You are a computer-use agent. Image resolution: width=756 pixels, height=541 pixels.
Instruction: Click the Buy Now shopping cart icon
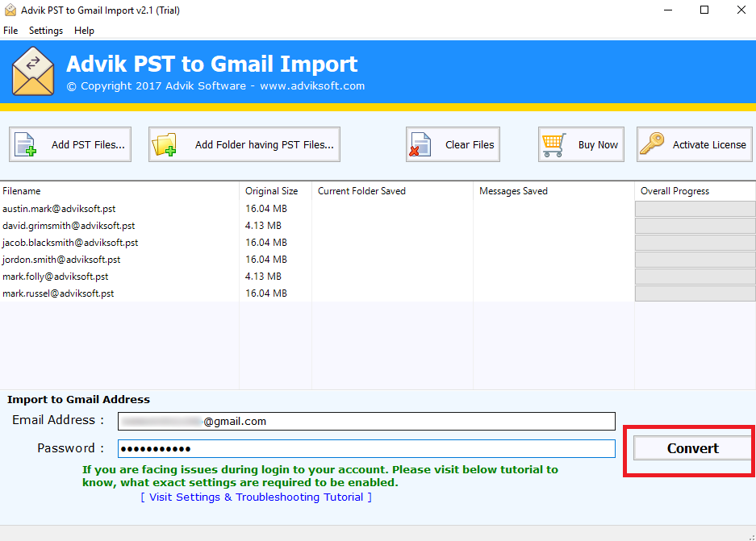pyautogui.click(x=553, y=145)
